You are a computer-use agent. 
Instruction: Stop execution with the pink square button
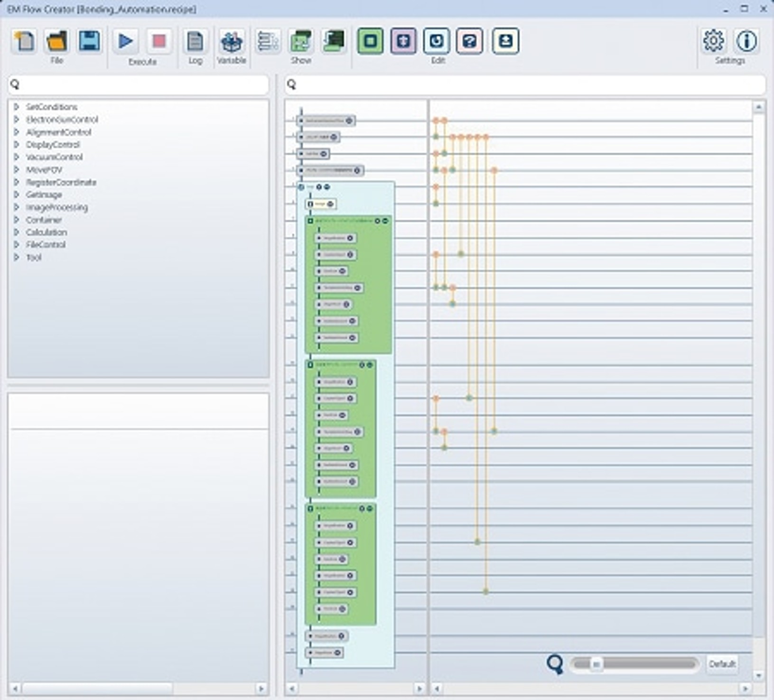(x=159, y=41)
